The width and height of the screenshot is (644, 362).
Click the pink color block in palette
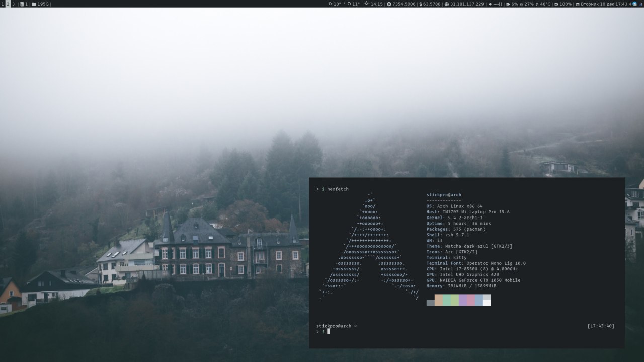point(471,300)
